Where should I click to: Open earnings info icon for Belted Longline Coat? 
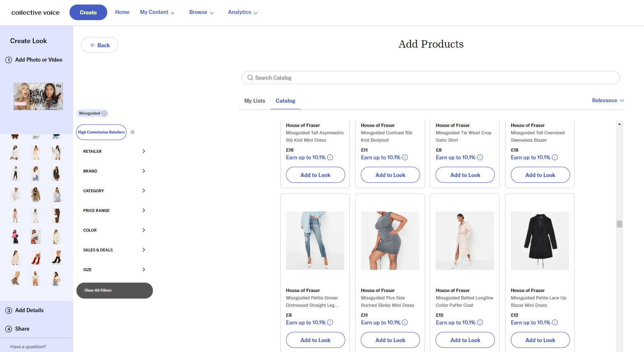coord(480,322)
